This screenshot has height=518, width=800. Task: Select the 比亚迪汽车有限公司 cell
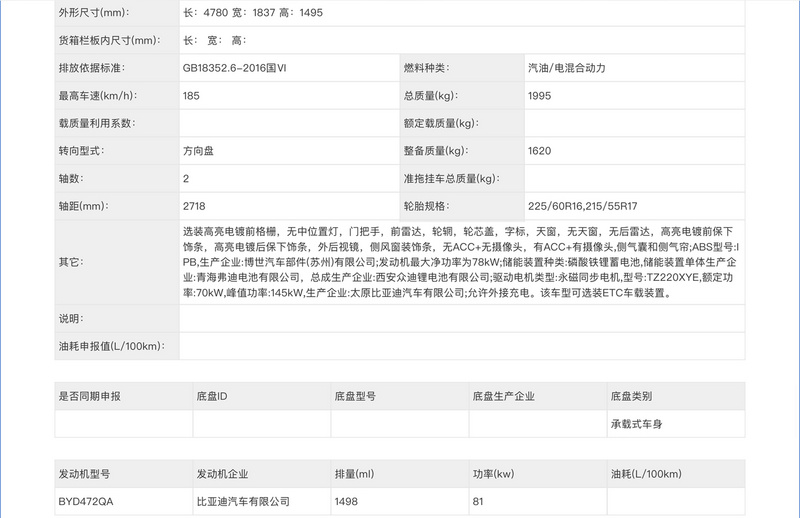pyautogui.click(x=243, y=501)
